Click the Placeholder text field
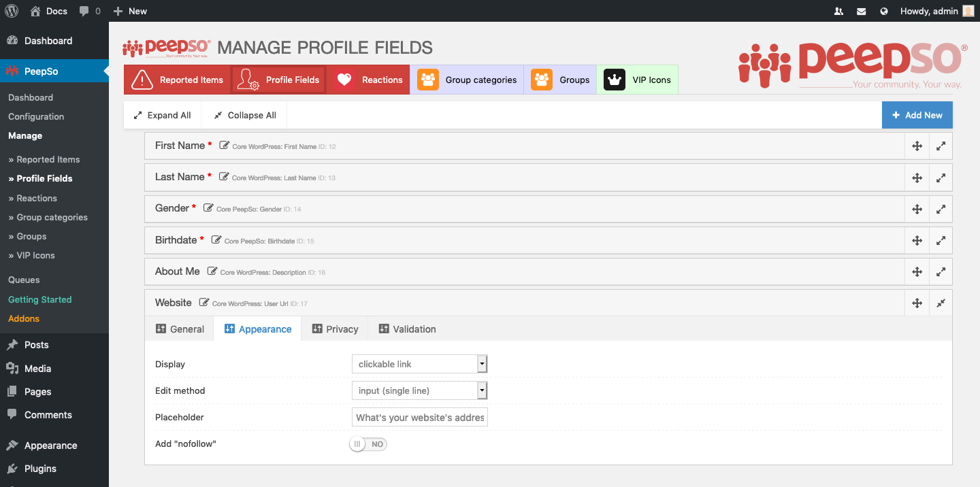Screen dimensions: 980x487 click(x=420, y=417)
